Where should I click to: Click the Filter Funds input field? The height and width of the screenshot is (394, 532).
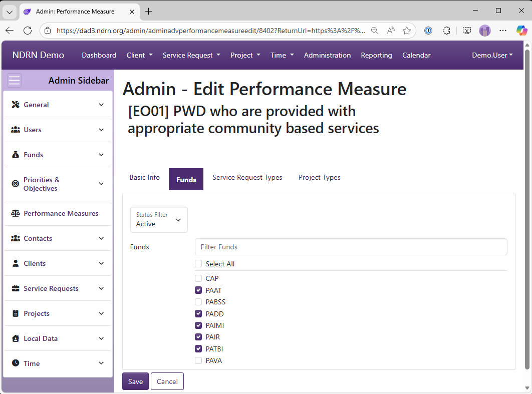click(x=351, y=247)
